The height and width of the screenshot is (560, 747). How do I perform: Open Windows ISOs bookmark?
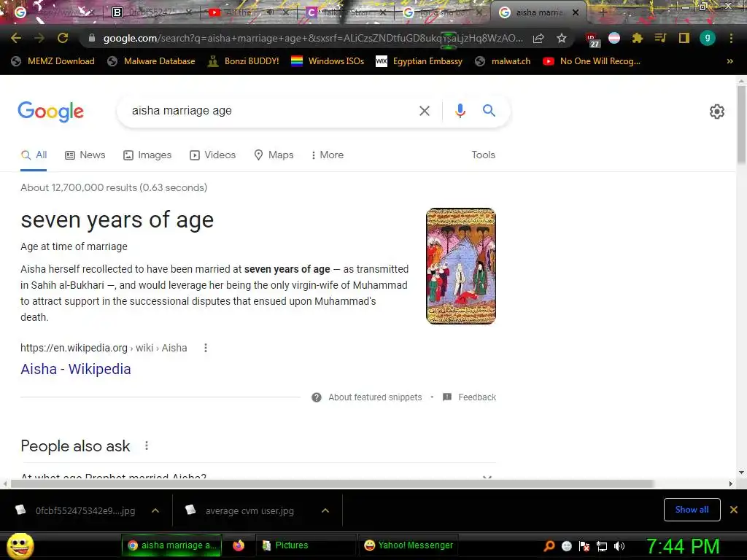[x=328, y=61]
